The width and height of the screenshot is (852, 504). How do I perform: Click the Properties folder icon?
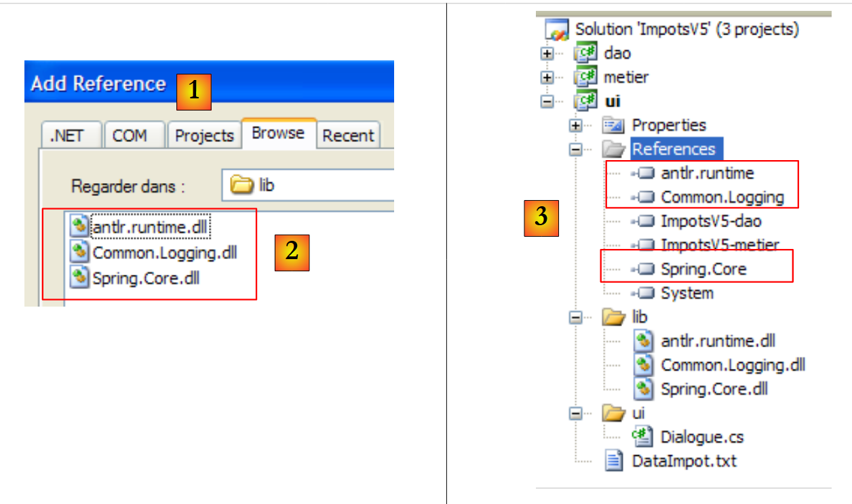point(613,125)
